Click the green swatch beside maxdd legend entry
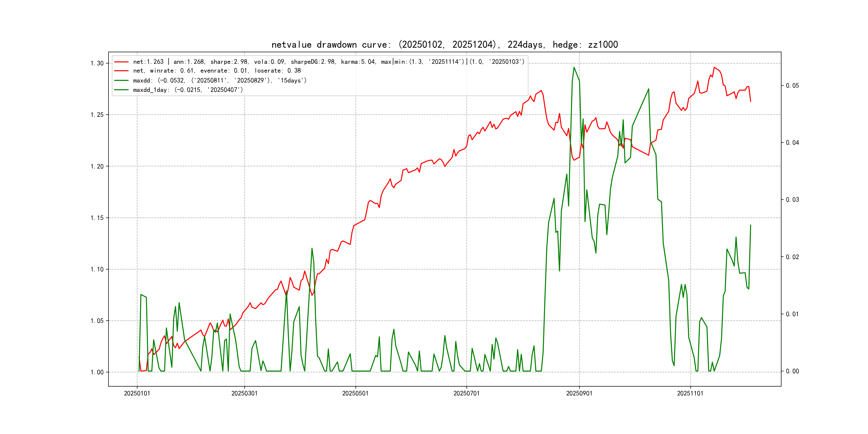Image resolution: width=868 pixels, height=434 pixels. point(121,81)
